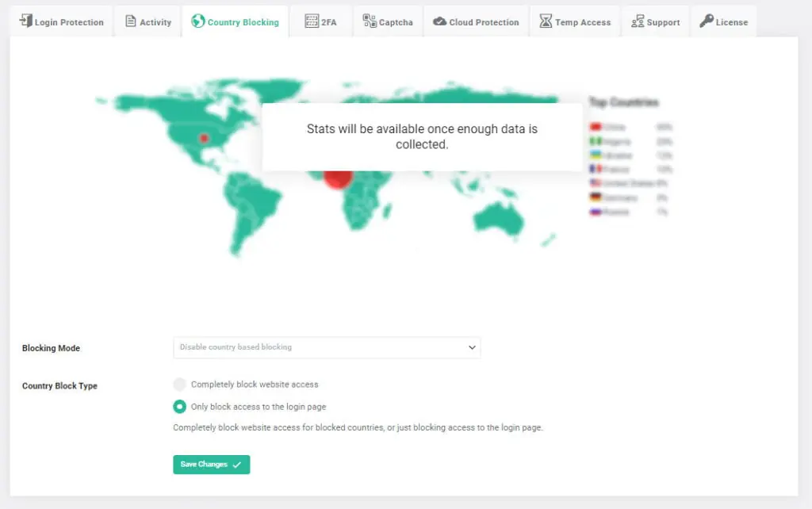This screenshot has height=509, width=812.
Task: Click the checkmark on Save Changes button
Action: coord(237,465)
